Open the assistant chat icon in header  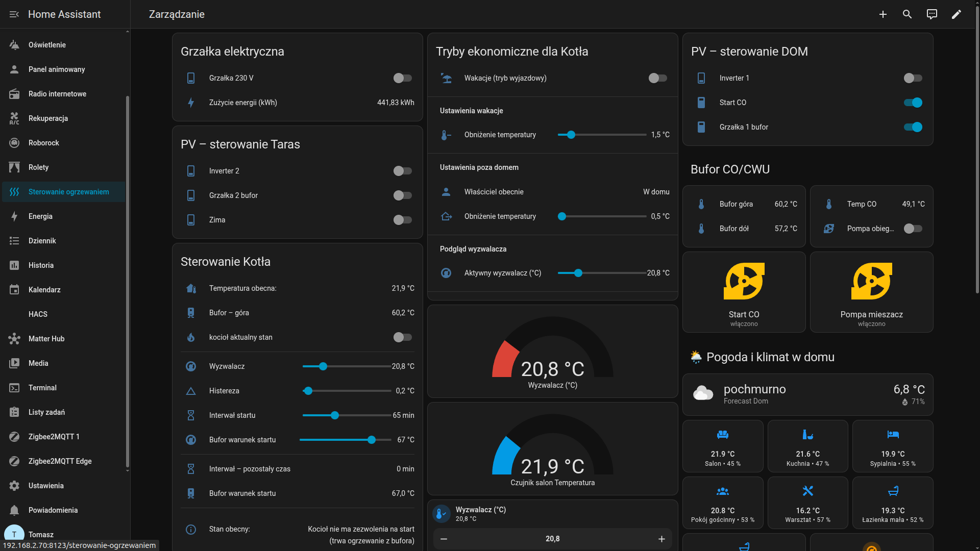tap(932, 14)
